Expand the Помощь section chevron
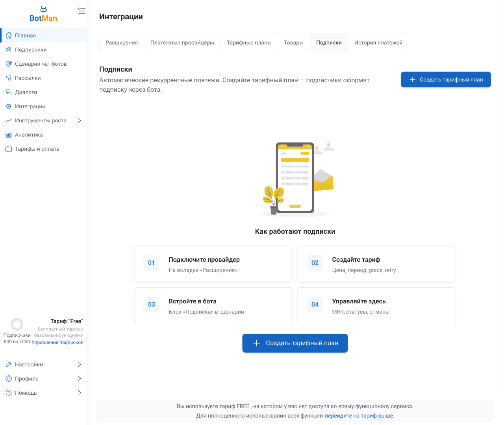The image size is (504, 425). tap(79, 393)
